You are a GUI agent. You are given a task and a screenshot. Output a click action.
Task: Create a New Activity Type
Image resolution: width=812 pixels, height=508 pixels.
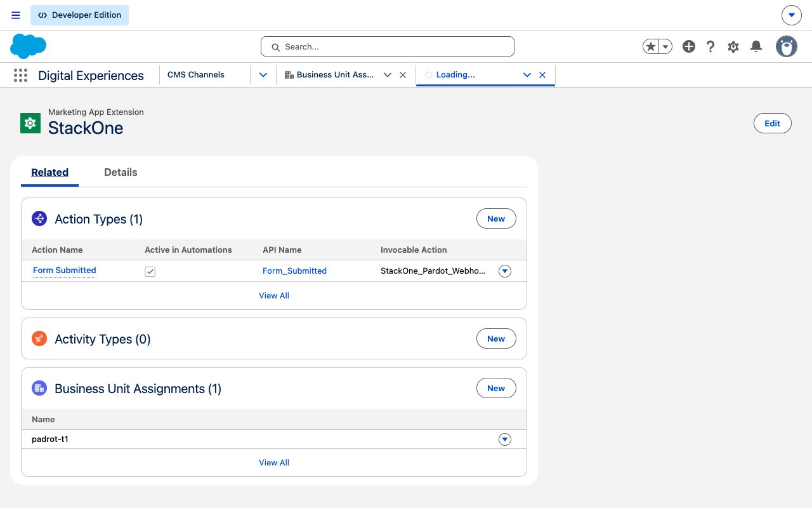[496, 339]
